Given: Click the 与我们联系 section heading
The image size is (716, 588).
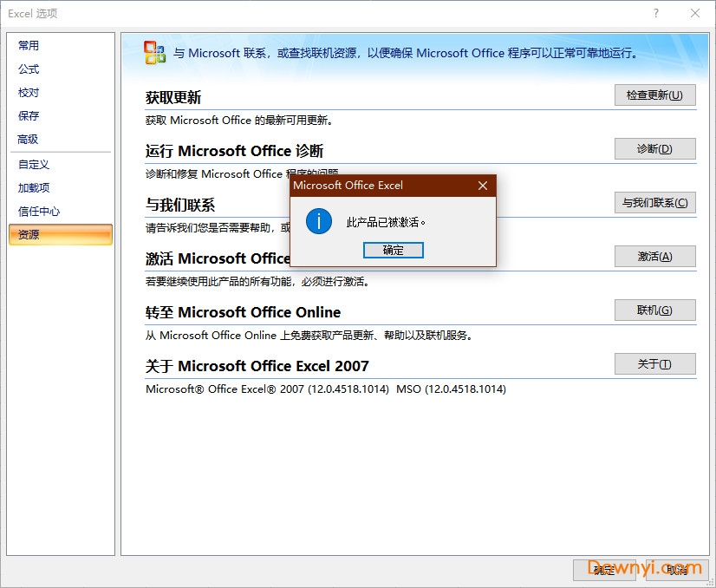Looking at the screenshot, I should [180, 205].
